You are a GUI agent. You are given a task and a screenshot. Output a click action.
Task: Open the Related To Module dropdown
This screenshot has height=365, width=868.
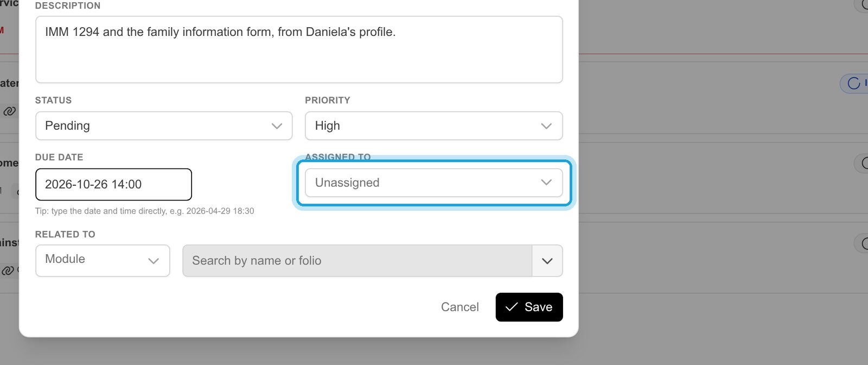tap(103, 261)
